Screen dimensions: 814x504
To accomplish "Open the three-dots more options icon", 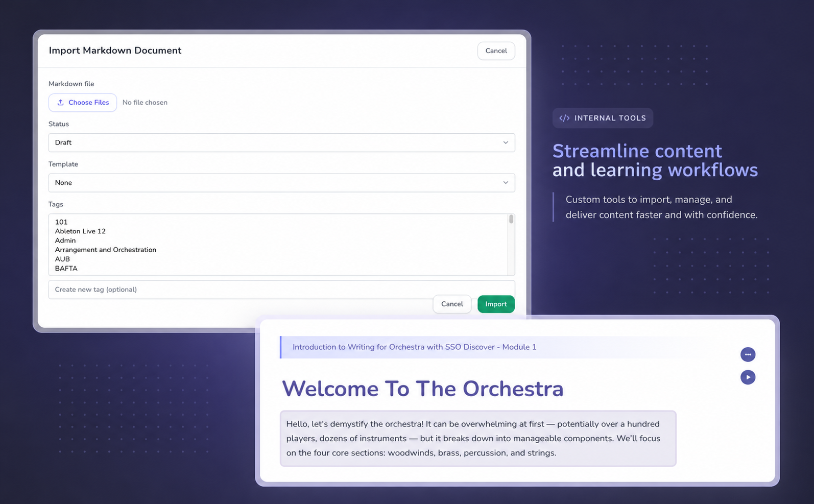I will [x=748, y=354].
